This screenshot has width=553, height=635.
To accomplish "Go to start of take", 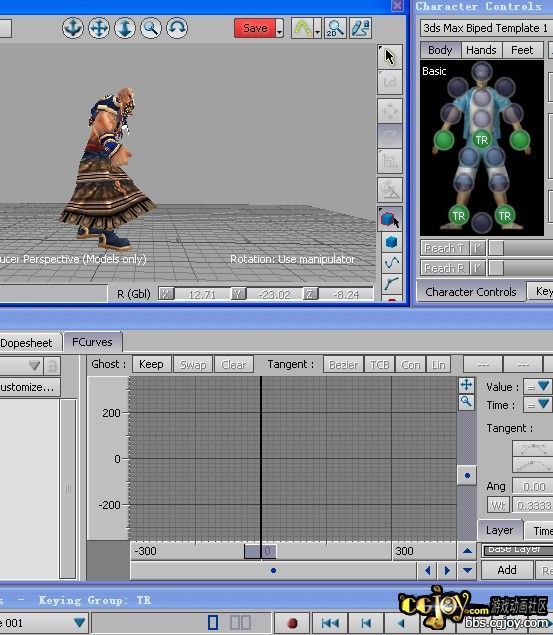I will click(330, 623).
